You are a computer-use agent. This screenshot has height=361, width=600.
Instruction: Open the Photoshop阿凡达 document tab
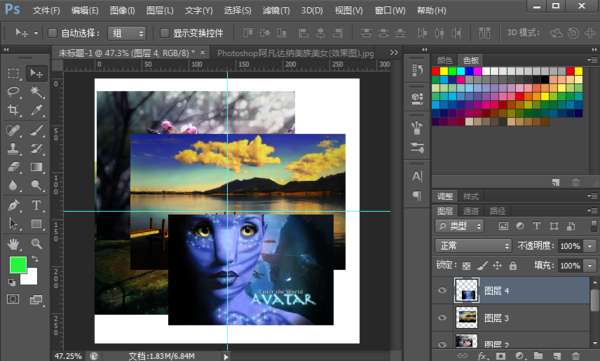click(295, 53)
